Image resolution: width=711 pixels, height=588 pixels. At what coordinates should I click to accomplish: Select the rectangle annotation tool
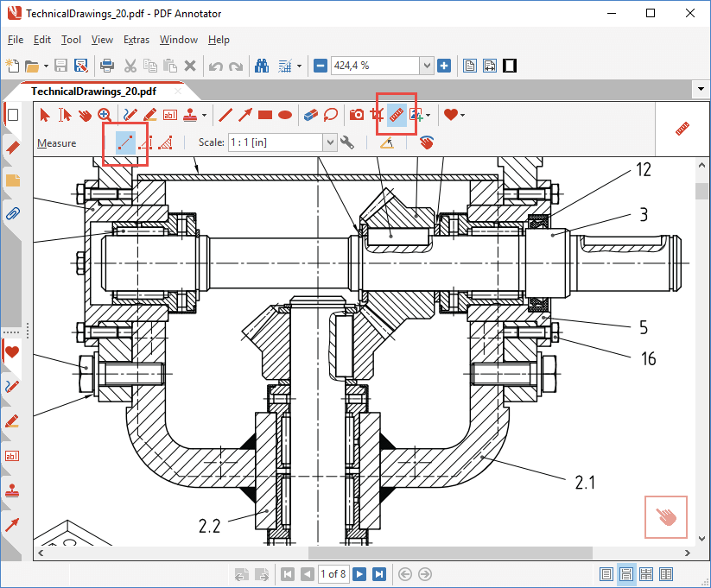(265, 114)
